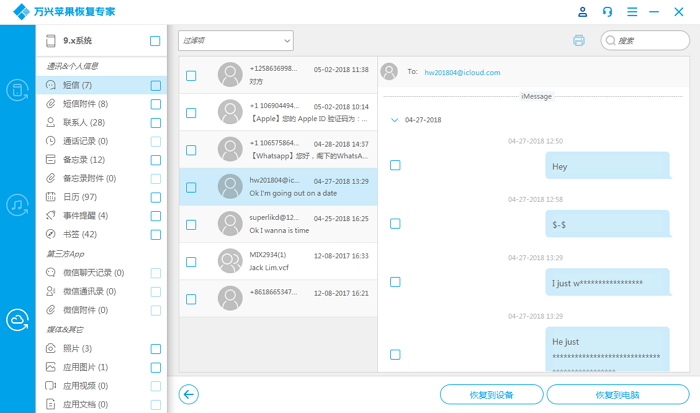
Task: Open the 联系人 (28) category
Action: tap(101, 122)
